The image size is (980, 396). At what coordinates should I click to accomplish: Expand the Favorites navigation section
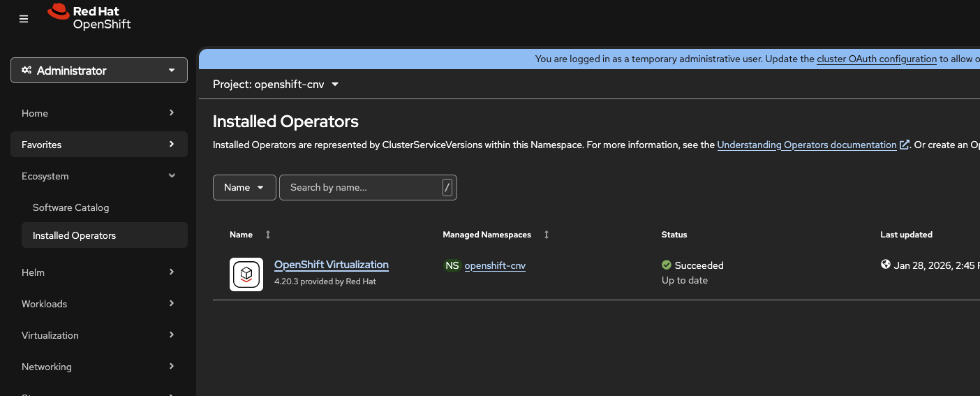99,145
